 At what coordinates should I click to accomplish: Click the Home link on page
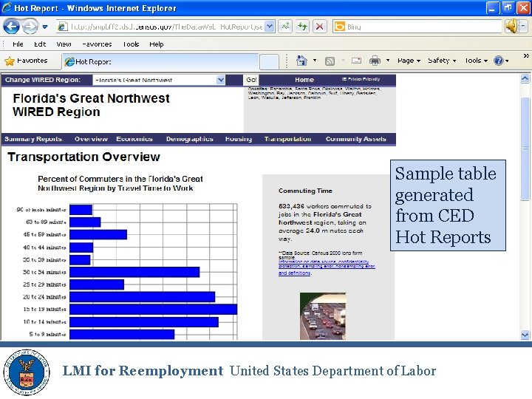point(304,80)
